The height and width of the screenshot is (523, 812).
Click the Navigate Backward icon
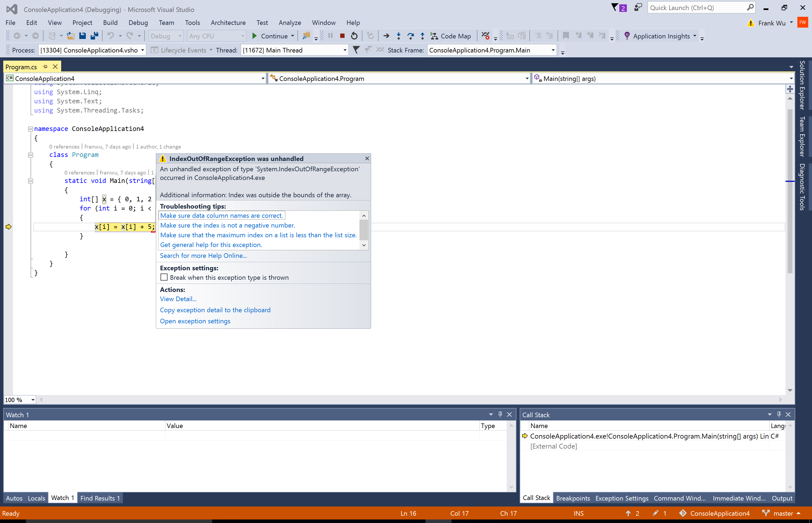pyautogui.click(x=17, y=36)
